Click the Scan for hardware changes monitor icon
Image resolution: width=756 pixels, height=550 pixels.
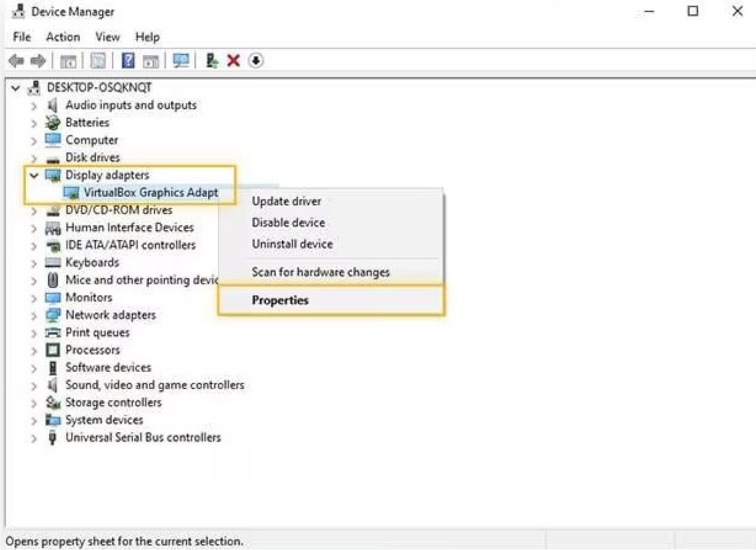click(181, 61)
